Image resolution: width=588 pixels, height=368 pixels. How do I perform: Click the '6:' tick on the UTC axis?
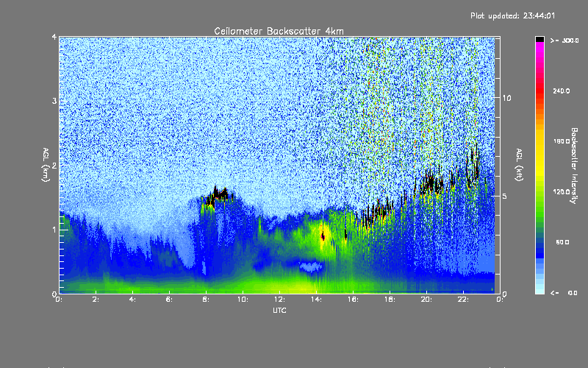170,300
